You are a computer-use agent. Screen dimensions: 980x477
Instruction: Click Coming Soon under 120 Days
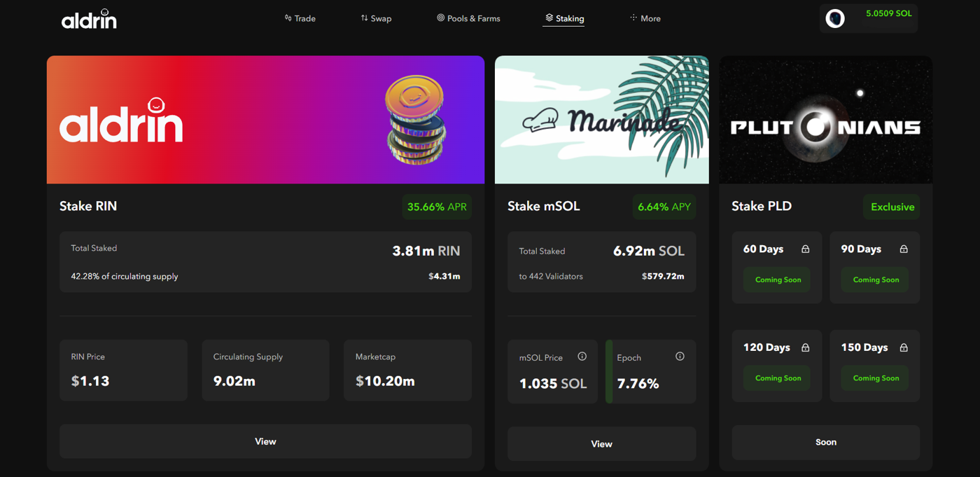click(x=778, y=378)
